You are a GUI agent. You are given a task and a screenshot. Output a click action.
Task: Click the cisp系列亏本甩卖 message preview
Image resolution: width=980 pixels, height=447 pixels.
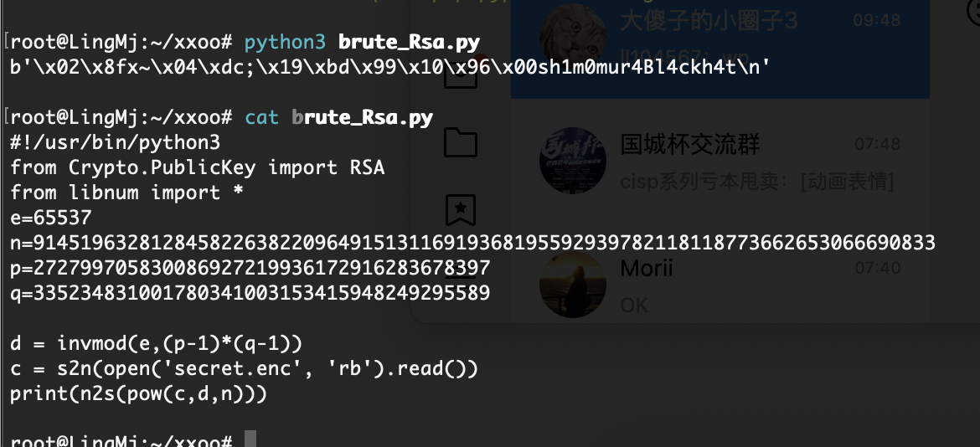coord(757,182)
